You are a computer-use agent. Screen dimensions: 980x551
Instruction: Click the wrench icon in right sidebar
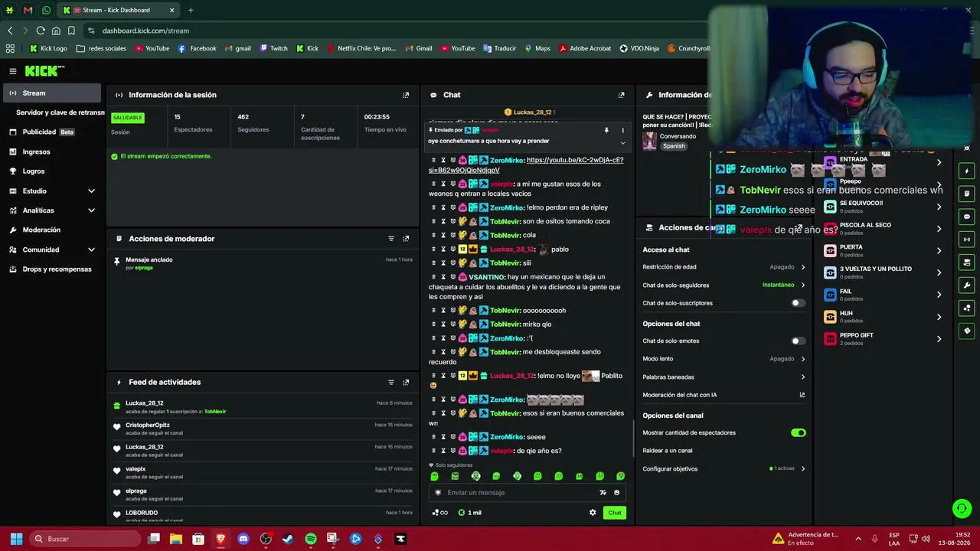click(967, 285)
